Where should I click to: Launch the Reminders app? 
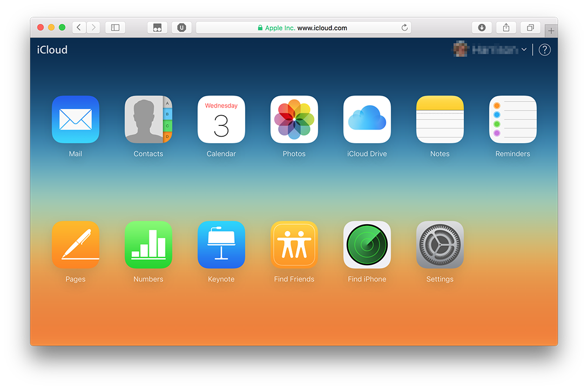point(513,119)
